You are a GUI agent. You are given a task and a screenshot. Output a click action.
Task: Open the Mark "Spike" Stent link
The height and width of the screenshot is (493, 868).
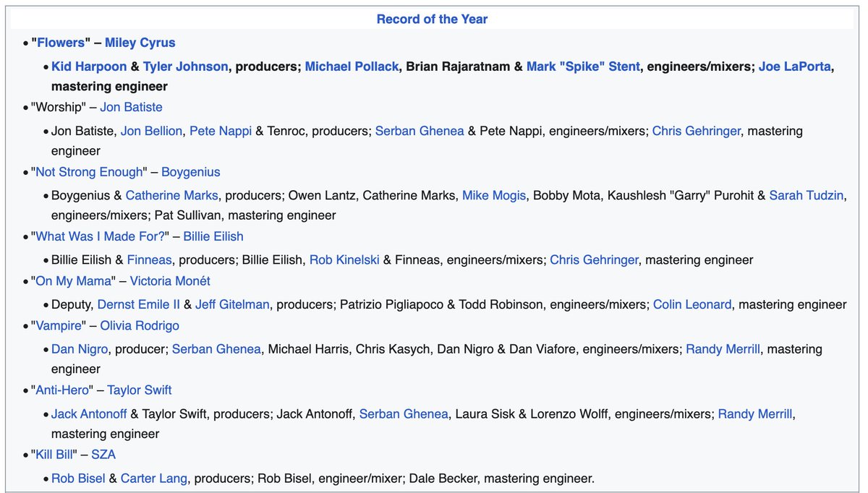(x=583, y=67)
